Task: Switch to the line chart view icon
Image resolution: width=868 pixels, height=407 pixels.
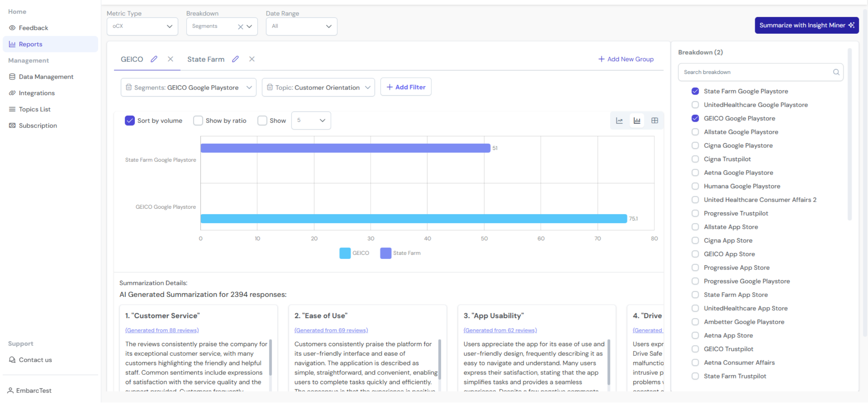Action: pos(619,120)
